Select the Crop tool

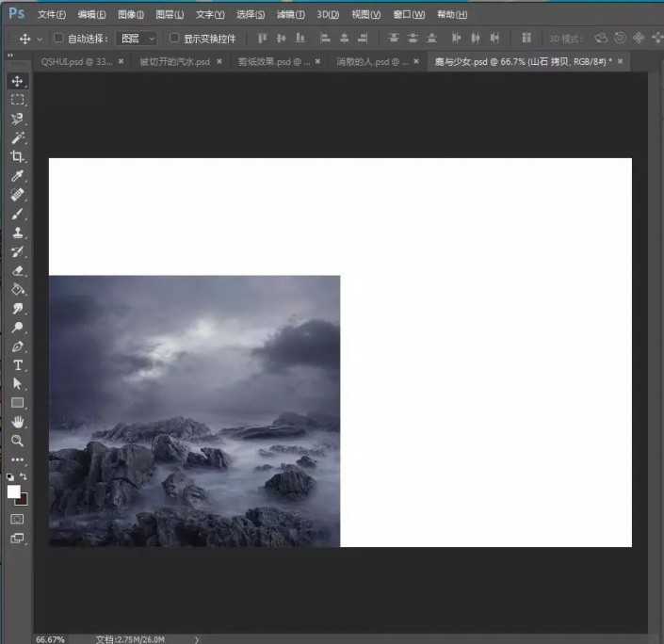pyautogui.click(x=17, y=157)
